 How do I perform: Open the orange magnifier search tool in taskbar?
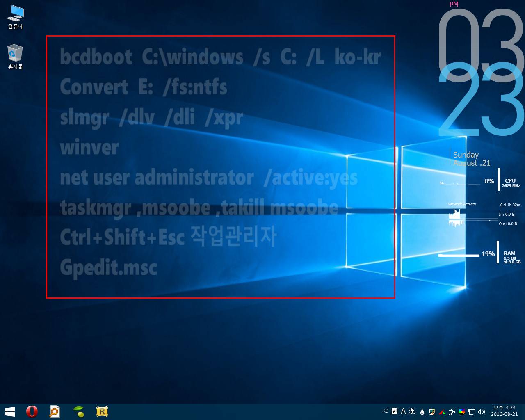coord(55,411)
